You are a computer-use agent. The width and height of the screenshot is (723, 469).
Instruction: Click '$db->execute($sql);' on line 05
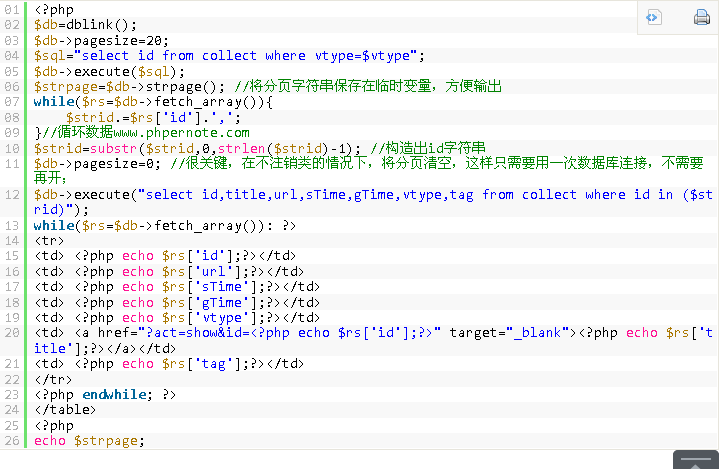pyautogui.click(x=109, y=71)
